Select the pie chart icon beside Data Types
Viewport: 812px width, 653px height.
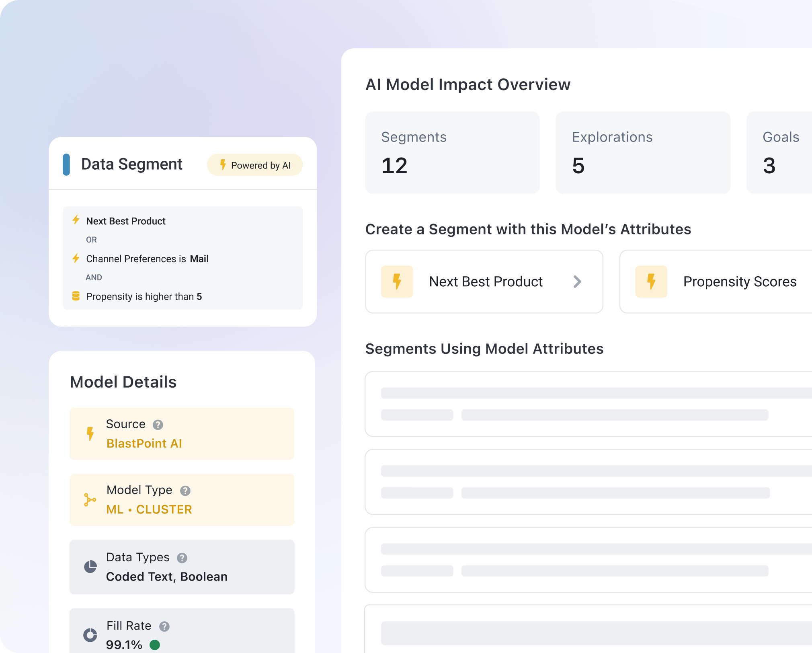(90, 566)
